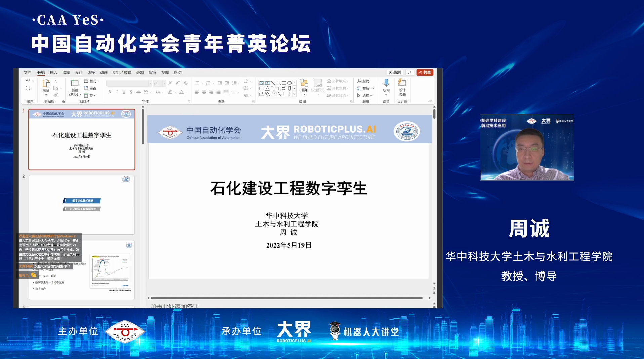This screenshot has height=359, width=644.
Task: Open the font size dropdown
Action: point(164,83)
